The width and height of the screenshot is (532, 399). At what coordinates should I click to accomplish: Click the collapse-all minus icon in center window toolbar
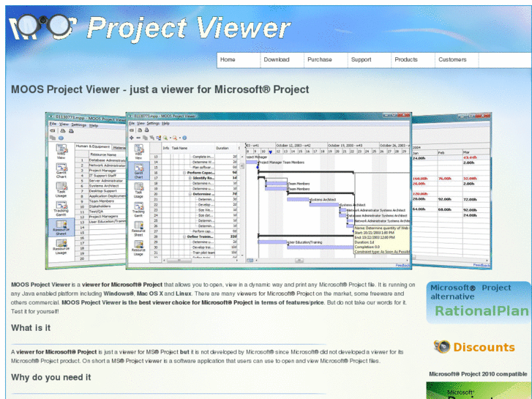tap(138, 138)
